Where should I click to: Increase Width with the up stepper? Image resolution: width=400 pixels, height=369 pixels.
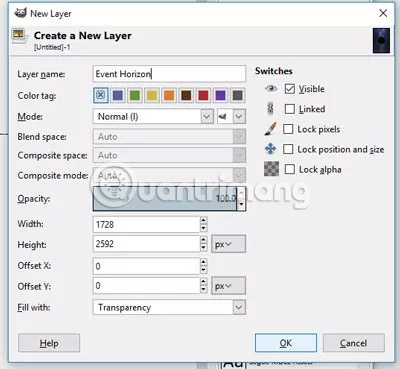pyautogui.click(x=204, y=220)
